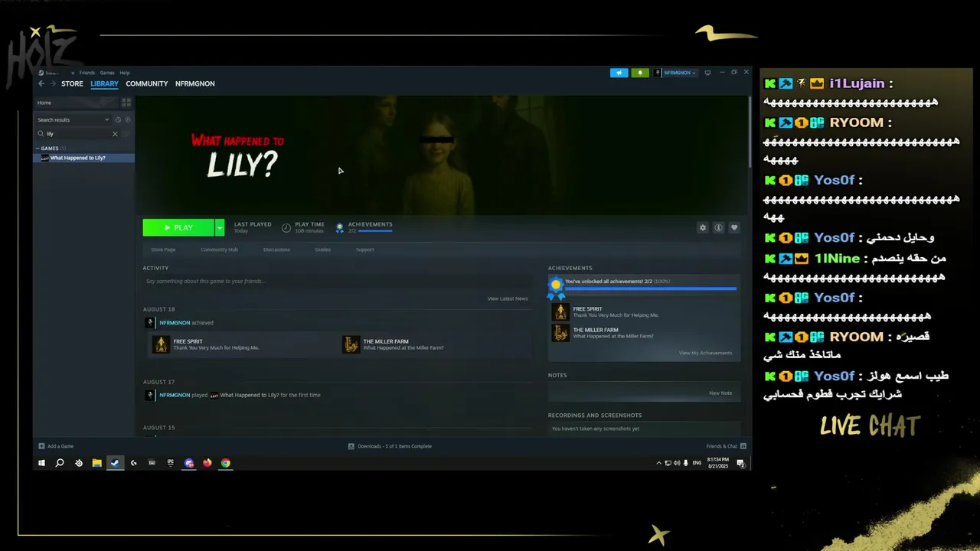This screenshot has width=980, height=551.
Task: Open the Help menu
Action: pyautogui.click(x=125, y=73)
